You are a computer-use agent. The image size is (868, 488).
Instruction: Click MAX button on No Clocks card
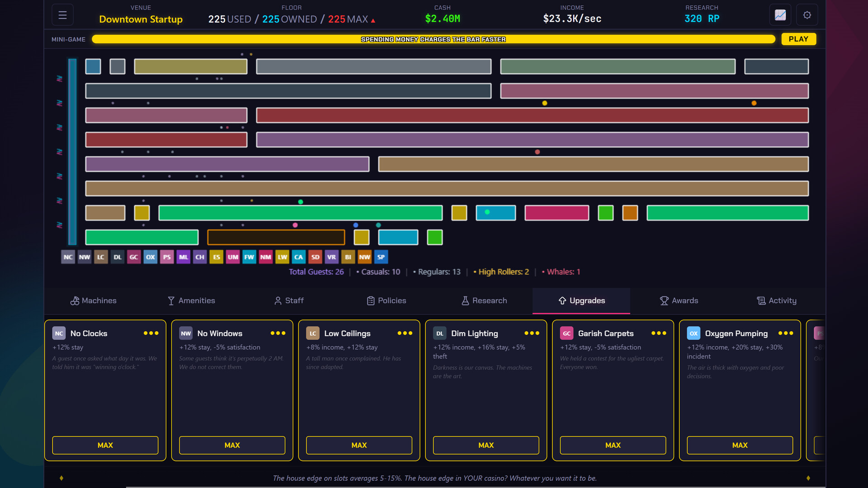[105, 445]
